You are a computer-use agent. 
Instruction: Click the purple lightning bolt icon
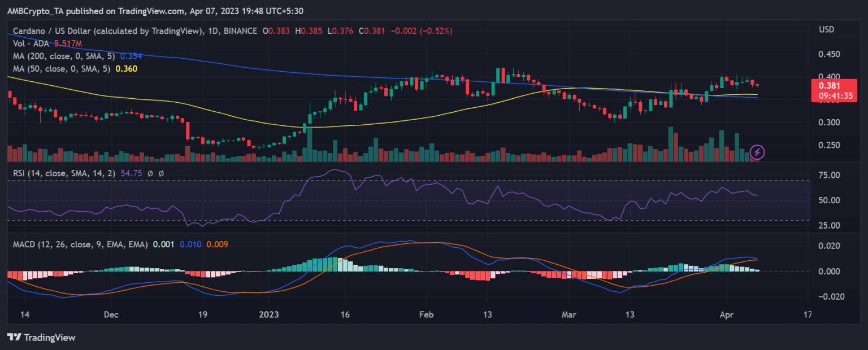pyautogui.click(x=757, y=152)
